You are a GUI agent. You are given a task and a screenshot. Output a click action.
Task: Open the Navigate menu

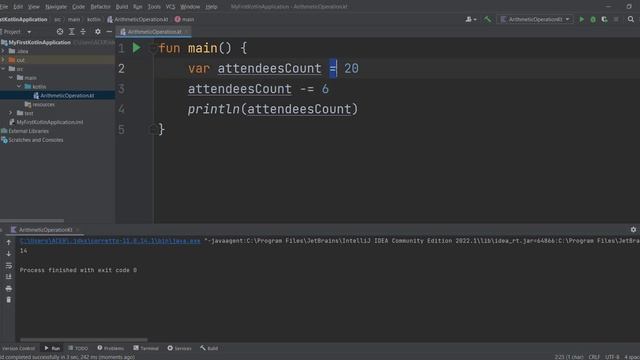tap(56, 7)
